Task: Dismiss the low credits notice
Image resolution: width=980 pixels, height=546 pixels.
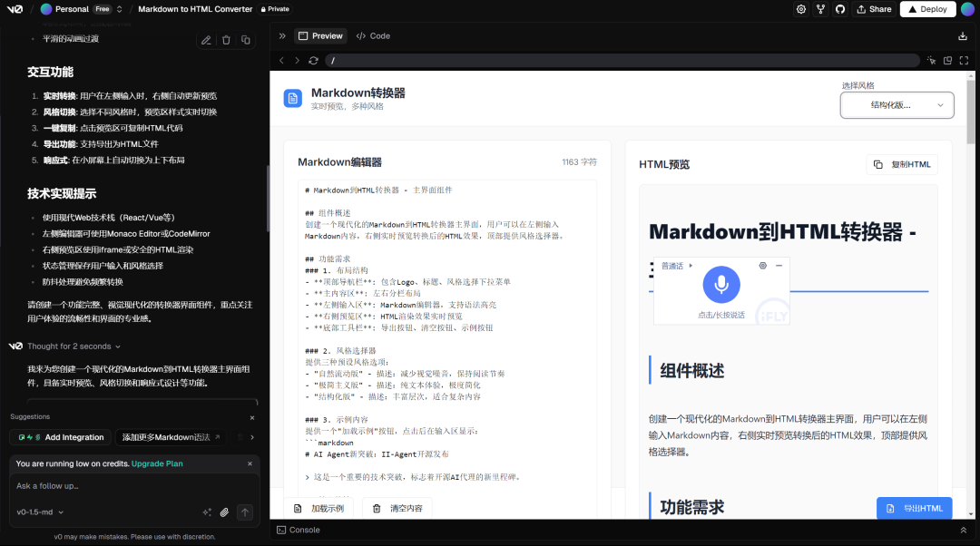Action: click(250, 463)
